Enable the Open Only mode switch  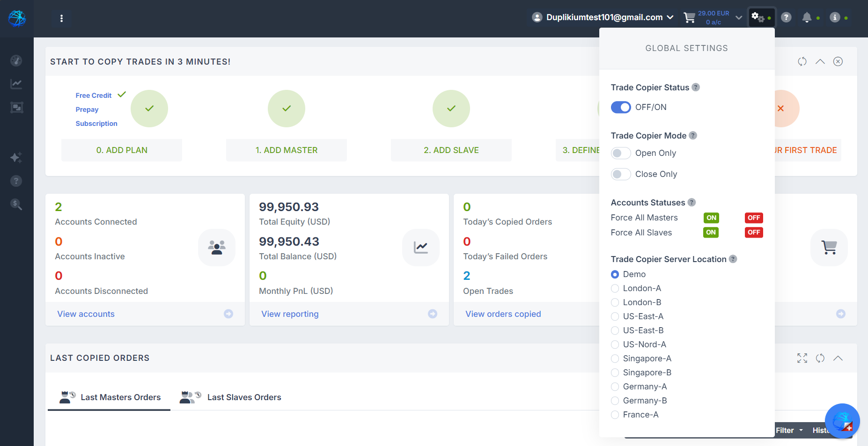point(621,153)
